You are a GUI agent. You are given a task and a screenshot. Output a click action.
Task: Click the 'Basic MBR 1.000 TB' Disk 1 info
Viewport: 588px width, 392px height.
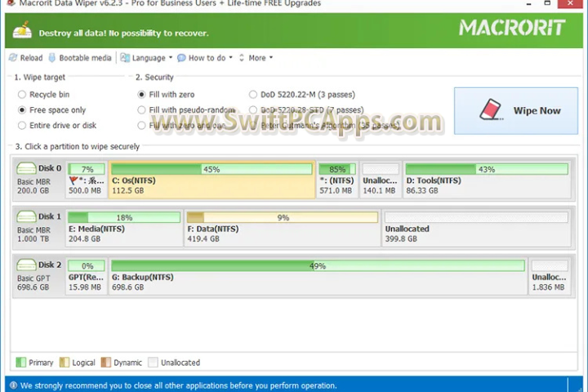click(33, 234)
